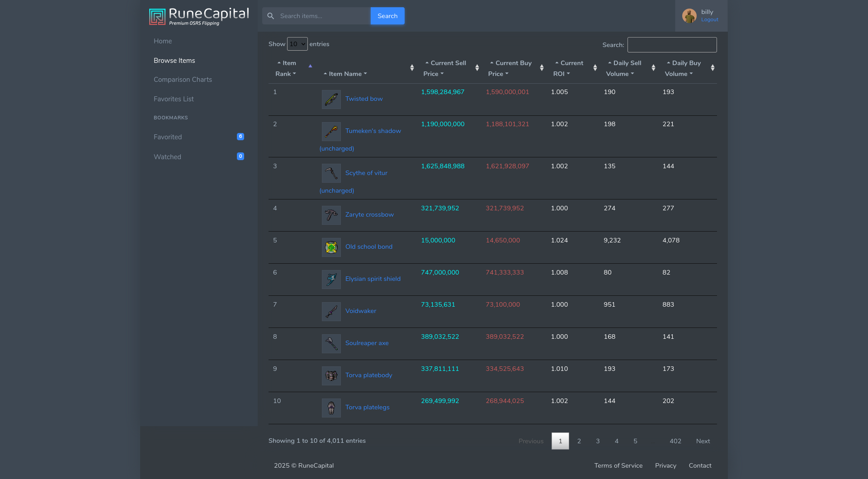Image resolution: width=868 pixels, height=479 pixels.
Task: Click the Zaryte crossbow item icon
Action: [x=331, y=215]
